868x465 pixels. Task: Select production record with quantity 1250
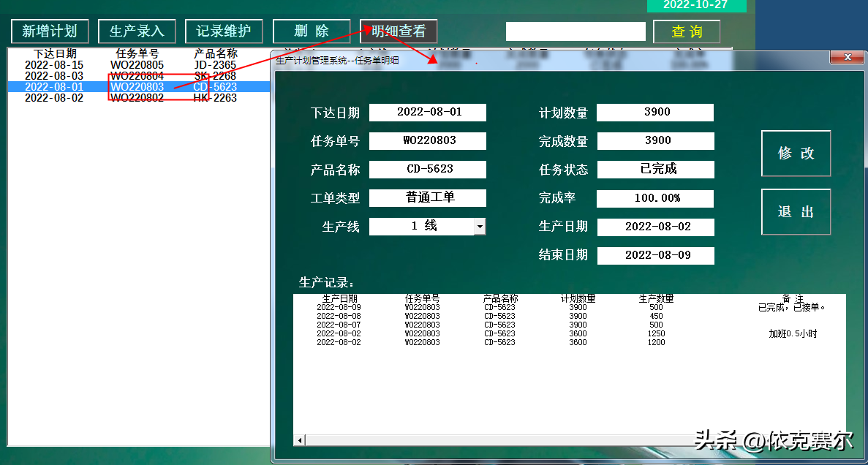569,334
